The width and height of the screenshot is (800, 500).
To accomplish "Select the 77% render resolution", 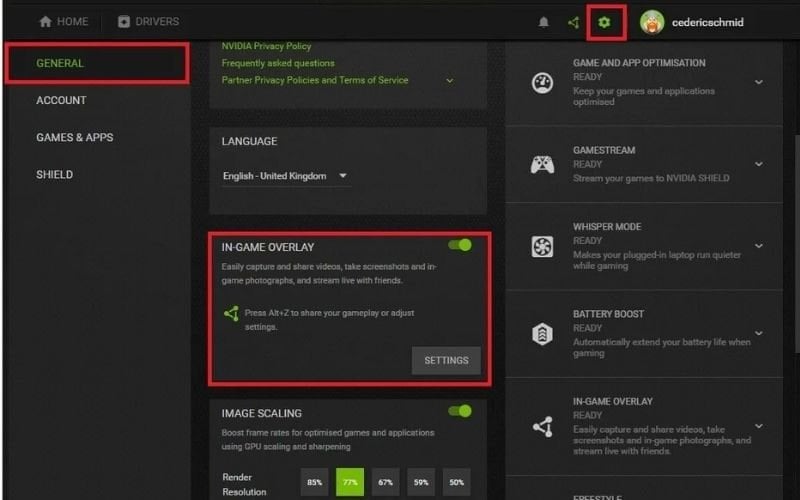I will tap(350, 482).
